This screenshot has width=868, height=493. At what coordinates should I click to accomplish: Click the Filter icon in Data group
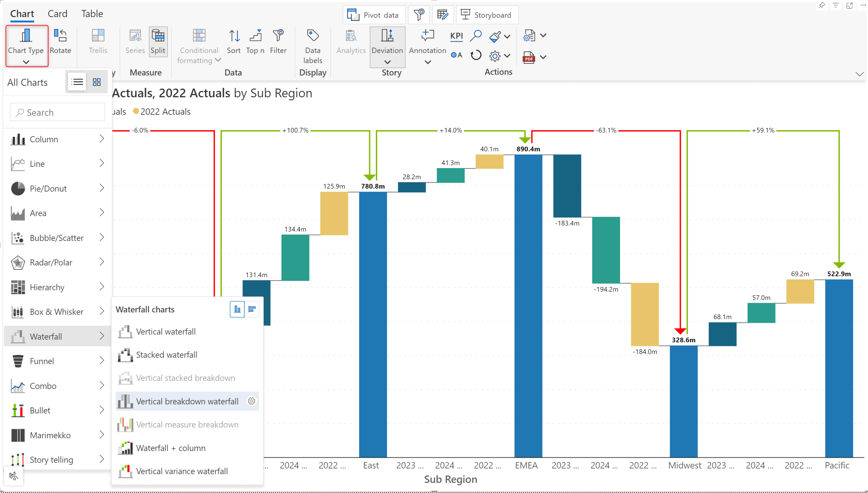(x=278, y=42)
